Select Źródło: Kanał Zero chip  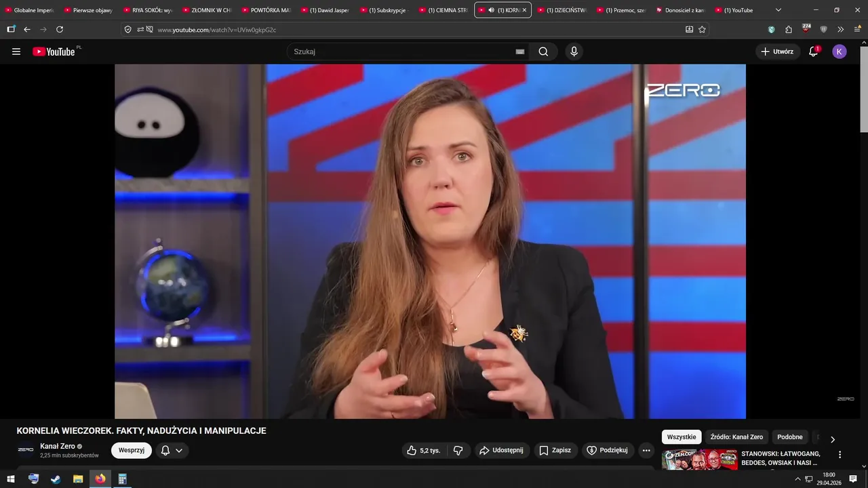click(736, 437)
